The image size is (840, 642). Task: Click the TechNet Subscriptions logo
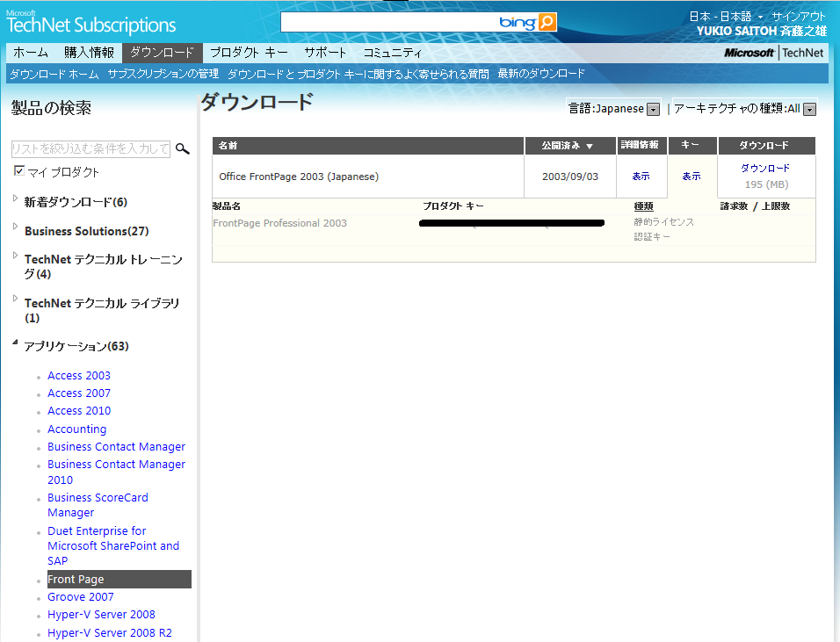(91, 22)
